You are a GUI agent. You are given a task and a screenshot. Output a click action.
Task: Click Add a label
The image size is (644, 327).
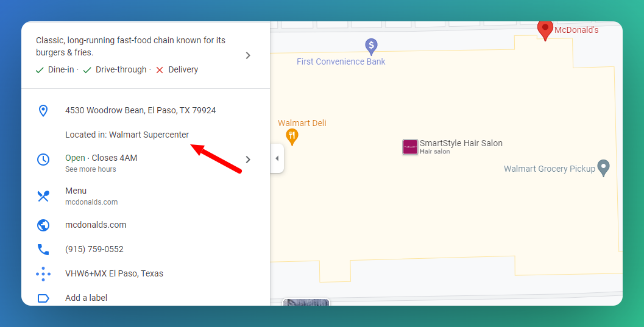tap(87, 298)
